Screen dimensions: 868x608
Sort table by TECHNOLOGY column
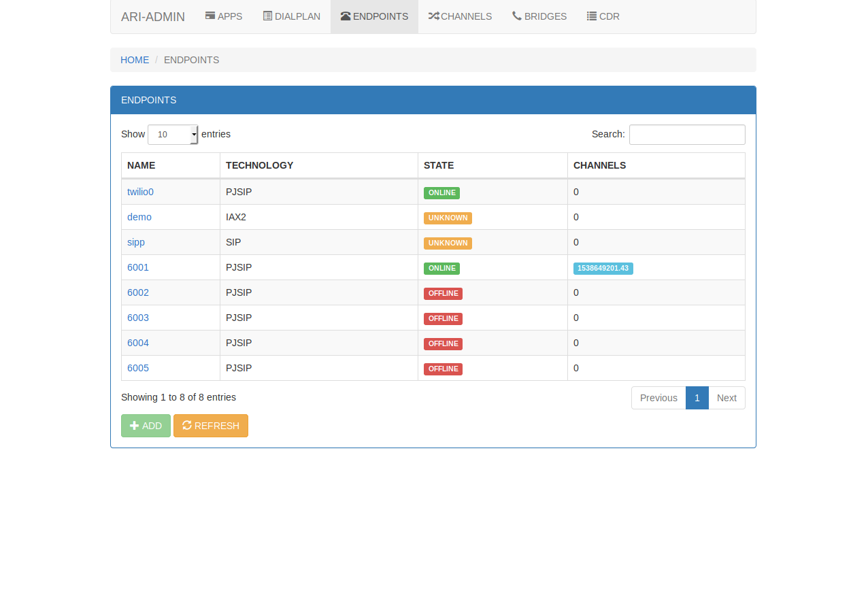pyautogui.click(x=319, y=165)
